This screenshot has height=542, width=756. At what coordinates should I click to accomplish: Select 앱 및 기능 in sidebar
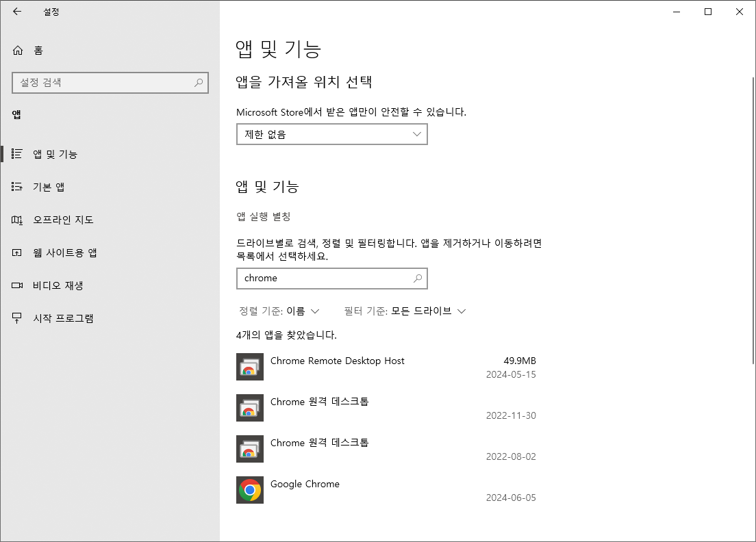click(x=110, y=154)
